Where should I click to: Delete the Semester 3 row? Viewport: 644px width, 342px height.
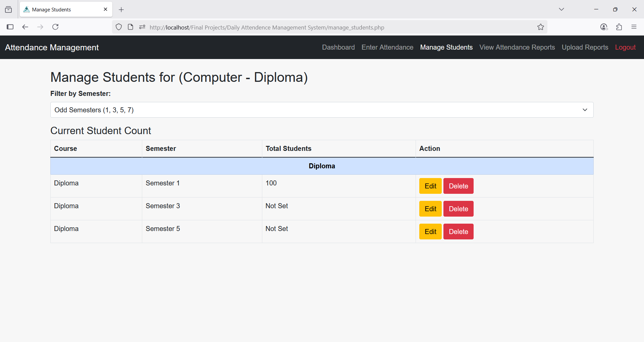pyautogui.click(x=458, y=209)
